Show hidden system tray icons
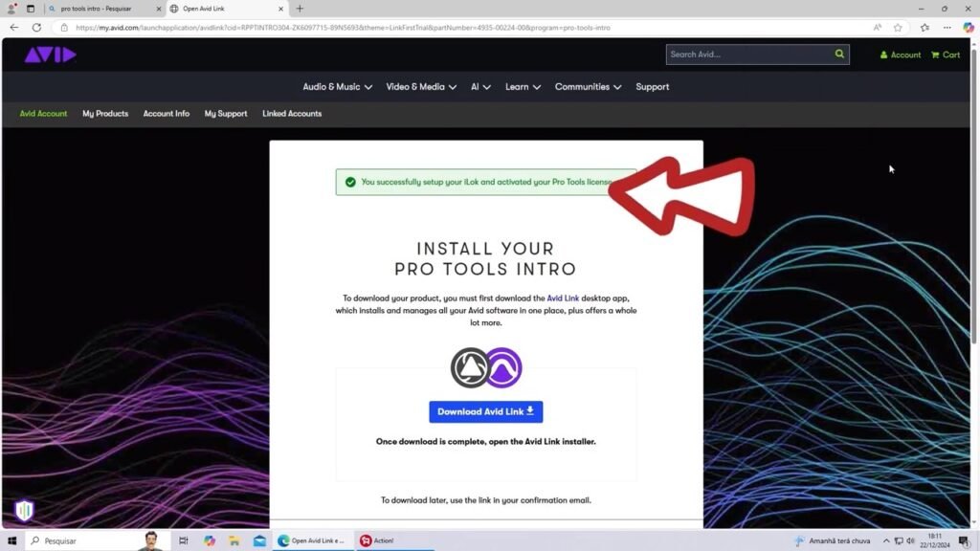 click(886, 541)
